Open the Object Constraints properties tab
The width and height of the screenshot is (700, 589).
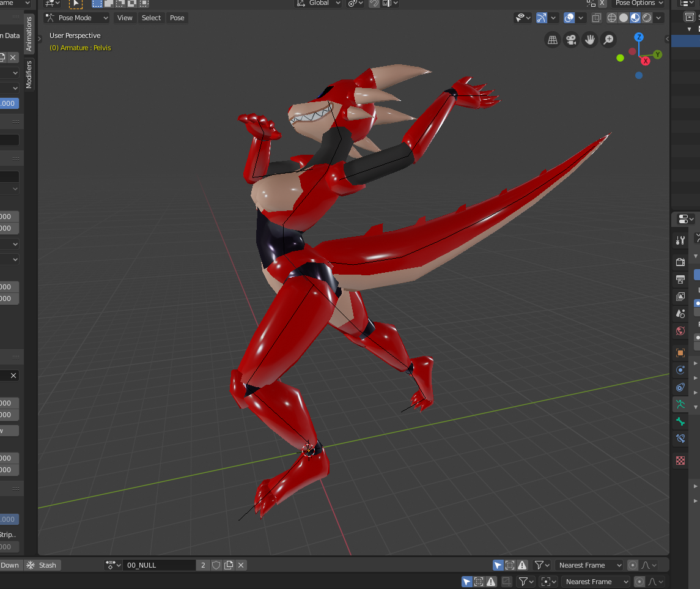(680, 387)
